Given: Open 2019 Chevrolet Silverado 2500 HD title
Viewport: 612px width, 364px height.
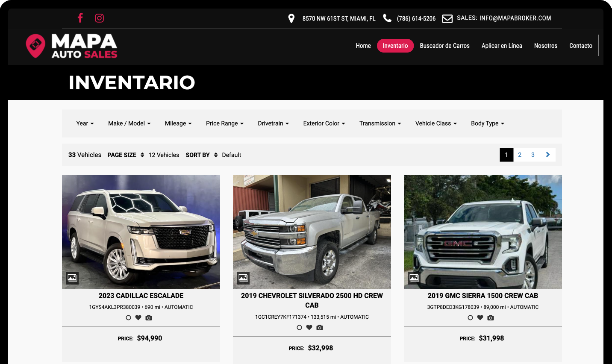Looking at the screenshot, I should (312, 300).
